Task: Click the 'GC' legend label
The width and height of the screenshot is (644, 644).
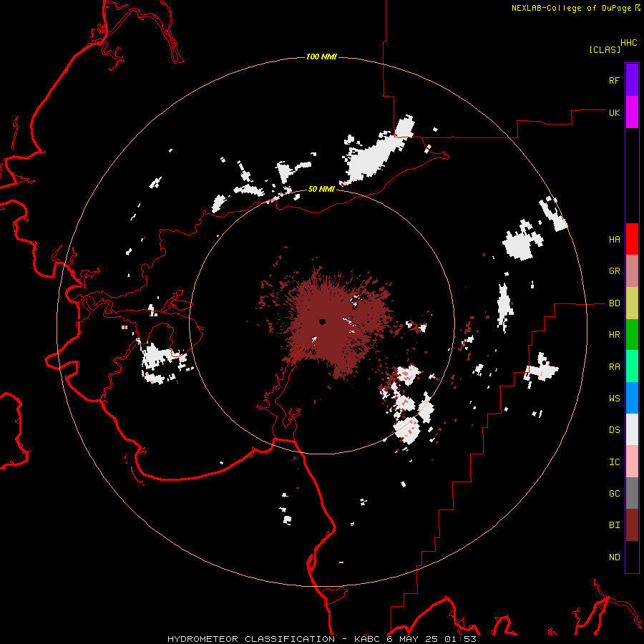Action: tap(614, 494)
